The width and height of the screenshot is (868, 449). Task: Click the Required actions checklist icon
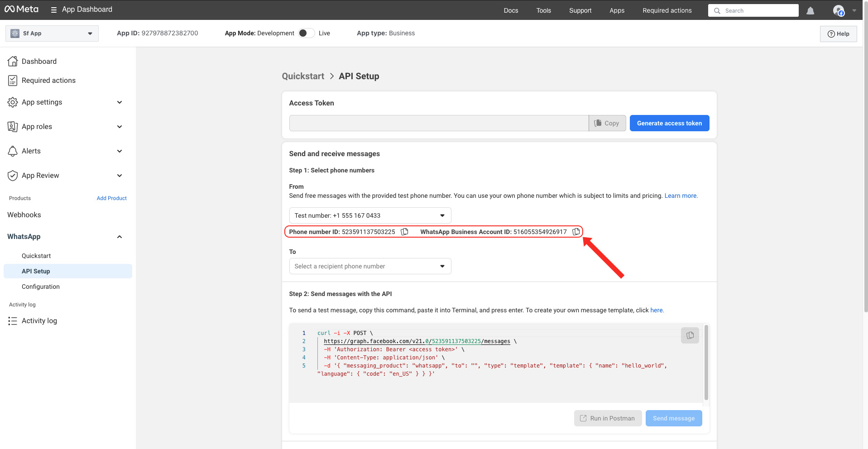click(13, 81)
